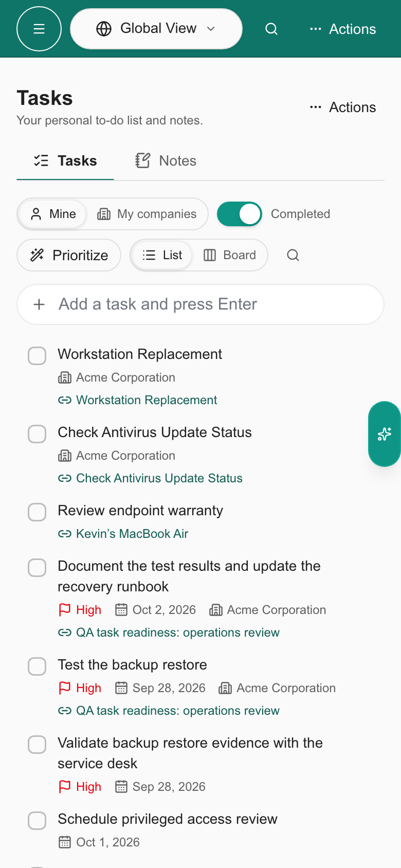This screenshot has width=401, height=868.
Task: Focus the Add a task input field
Action: click(200, 304)
